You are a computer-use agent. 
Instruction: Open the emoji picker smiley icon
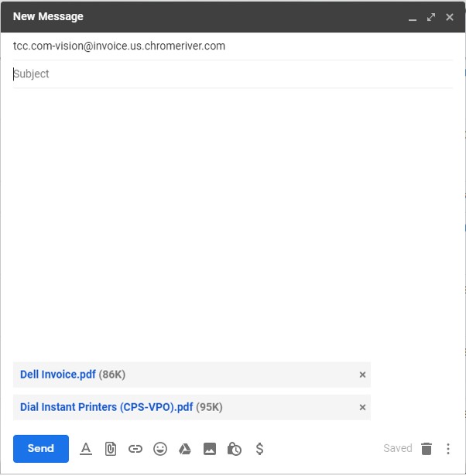coord(160,448)
